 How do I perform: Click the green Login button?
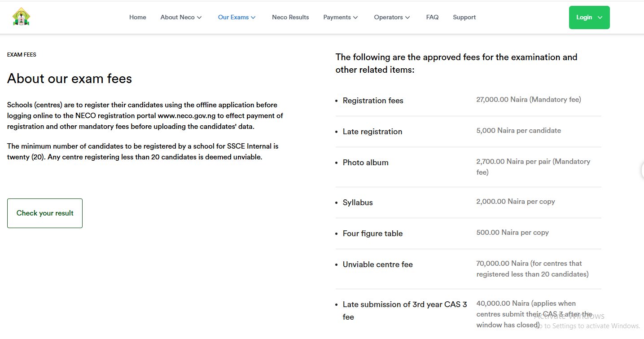tap(589, 18)
